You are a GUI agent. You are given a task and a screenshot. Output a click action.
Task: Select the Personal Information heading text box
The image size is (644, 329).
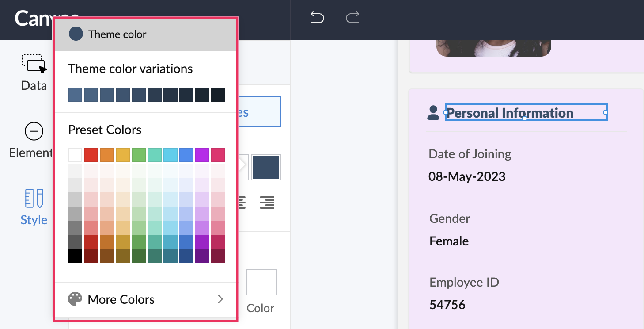526,113
